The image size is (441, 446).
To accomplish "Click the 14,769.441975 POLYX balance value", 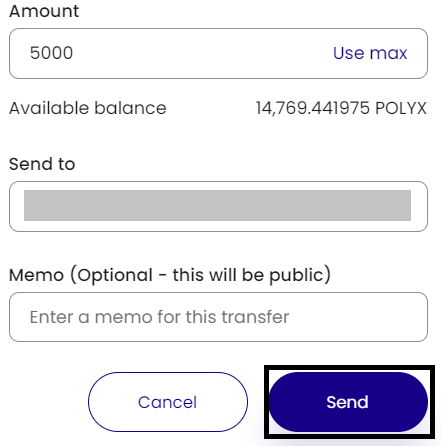I will click(x=341, y=108).
